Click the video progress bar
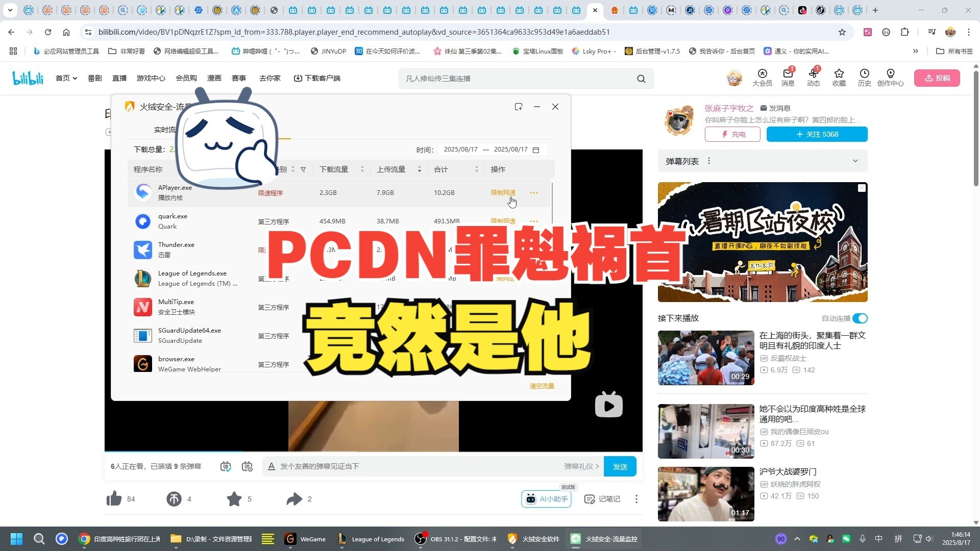Viewport: 980px width, 551px height. tap(373, 452)
